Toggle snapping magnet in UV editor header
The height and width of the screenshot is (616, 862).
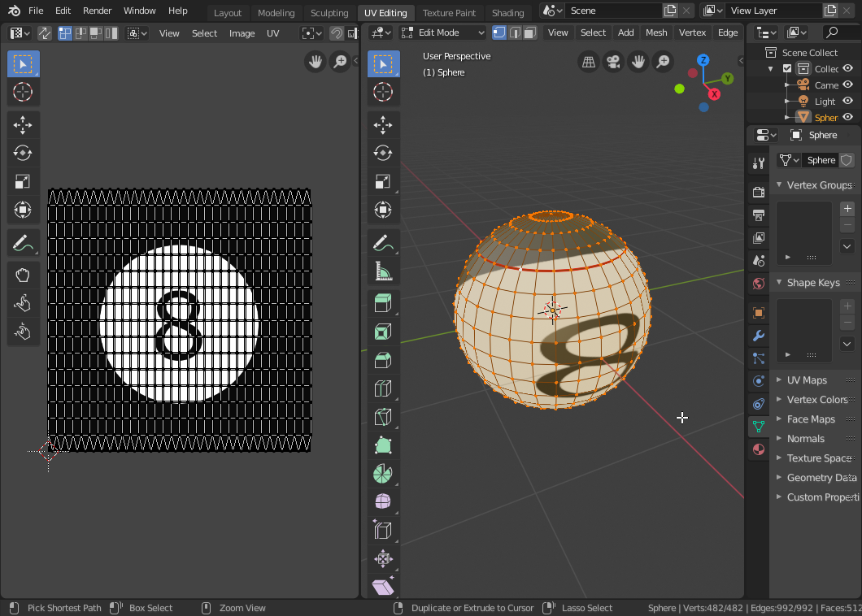click(x=337, y=33)
